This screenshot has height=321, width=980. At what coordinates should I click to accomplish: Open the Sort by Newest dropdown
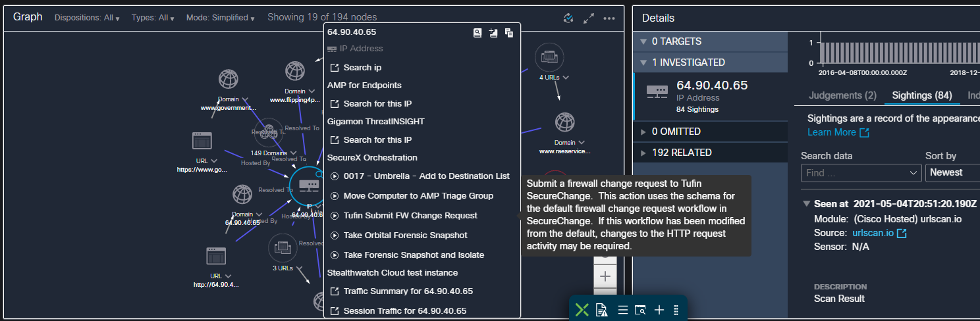(x=952, y=172)
